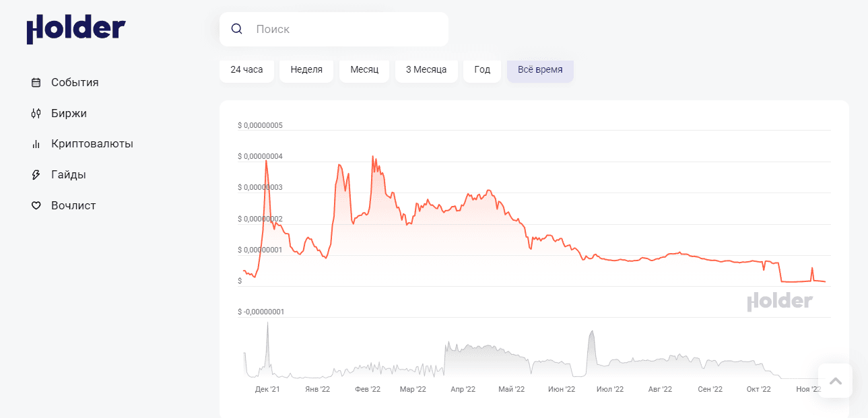Click the bar chart icon beside Криптовалюты
This screenshot has width=868, height=418.
(36, 144)
